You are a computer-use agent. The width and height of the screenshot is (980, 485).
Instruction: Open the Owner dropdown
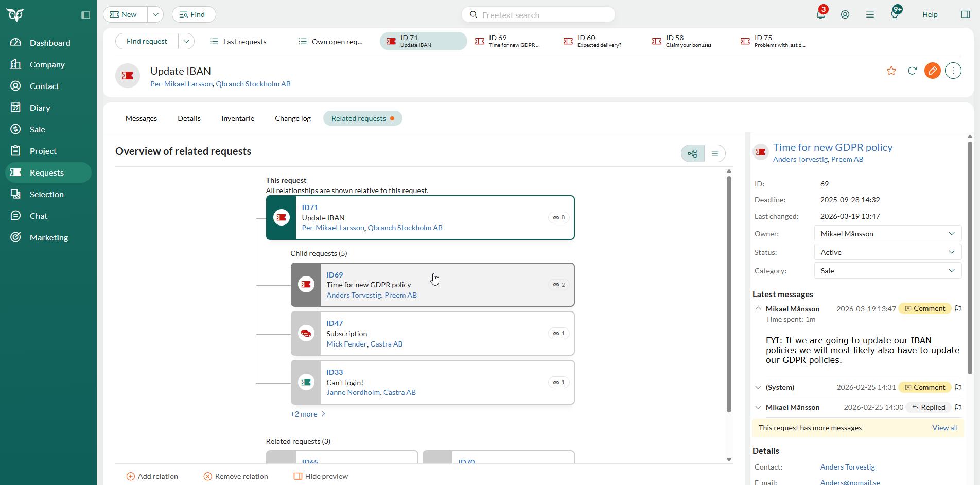[x=887, y=234]
